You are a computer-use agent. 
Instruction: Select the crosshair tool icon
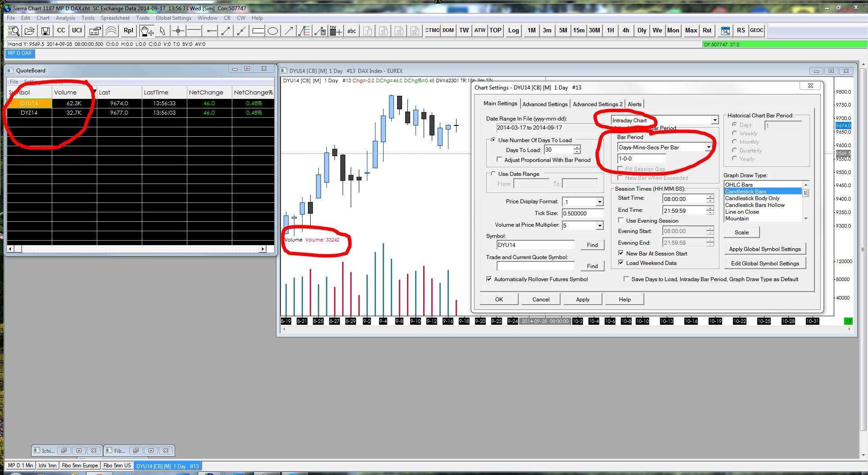click(x=178, y=31)
